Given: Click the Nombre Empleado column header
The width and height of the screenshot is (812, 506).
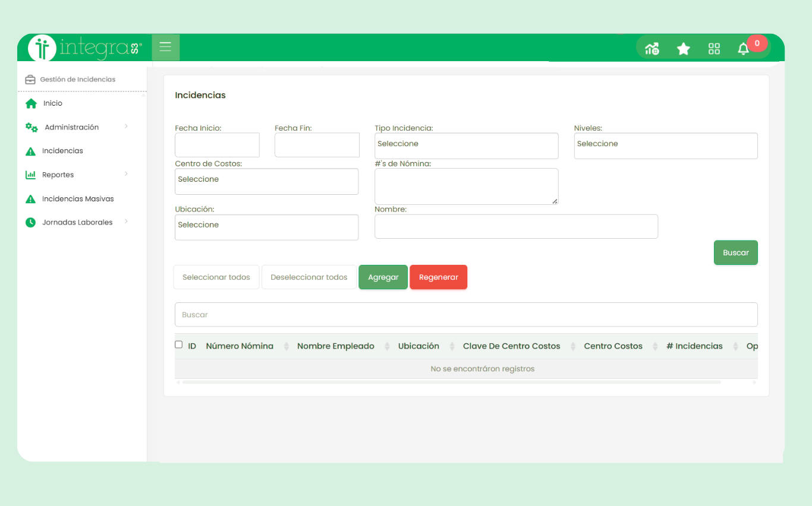Looking at the screenshot, I should tap(336, 346).
